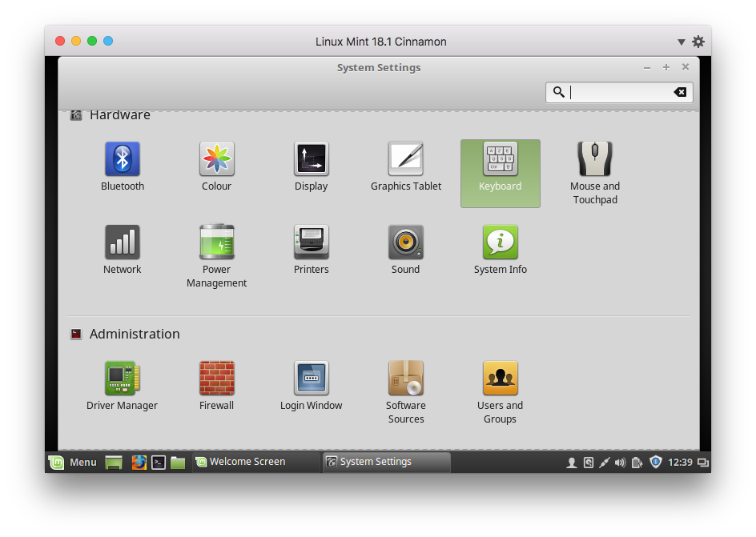This screenshot has width=756, height=537.
Task: Open the battery power applet in the tray
Action: [x=637, y=463]
